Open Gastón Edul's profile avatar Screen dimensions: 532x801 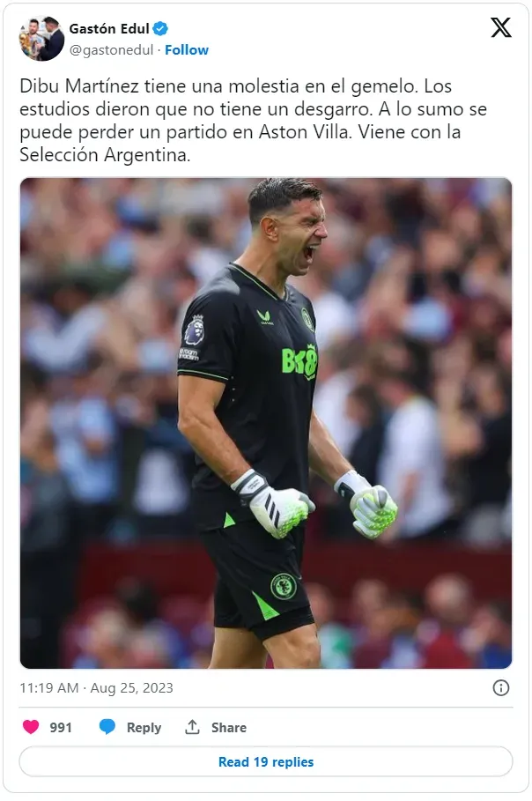(42, 38)
